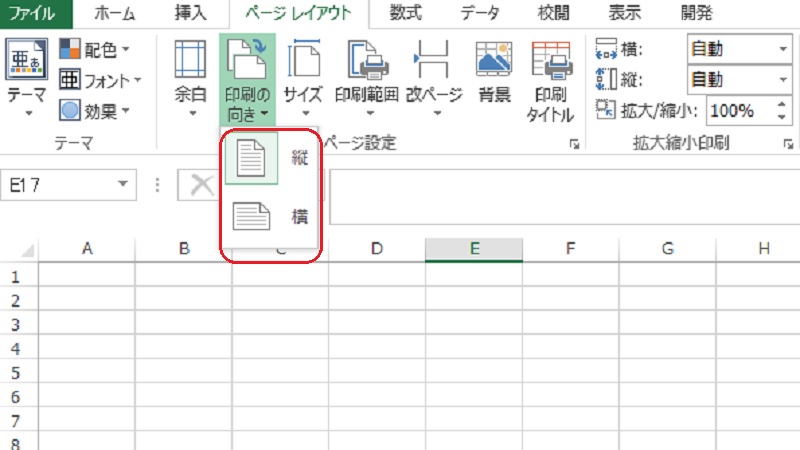Viewport: 800px width, 450px height.
Task: Expand the フォント (Fonts) dropdown
Action: pos(100,79)
